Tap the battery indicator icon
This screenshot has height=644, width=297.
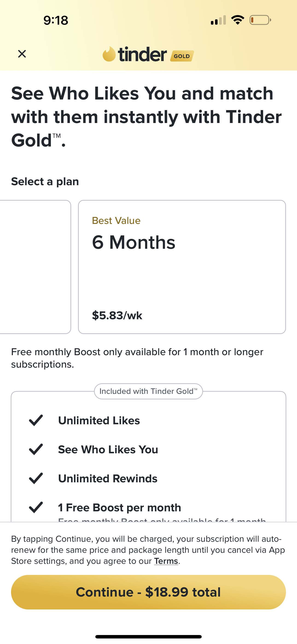[260, 20]
